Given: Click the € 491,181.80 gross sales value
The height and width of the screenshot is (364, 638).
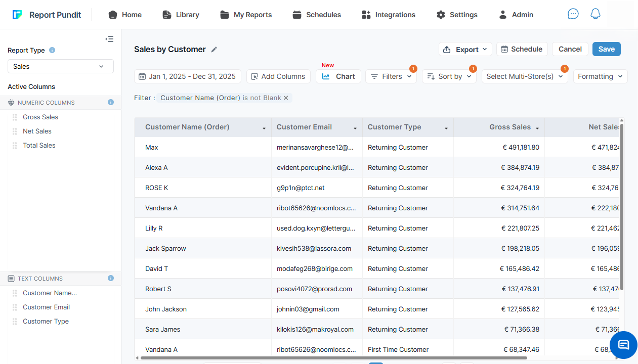Looking at the screenshot, I should (x=520, y=148).
